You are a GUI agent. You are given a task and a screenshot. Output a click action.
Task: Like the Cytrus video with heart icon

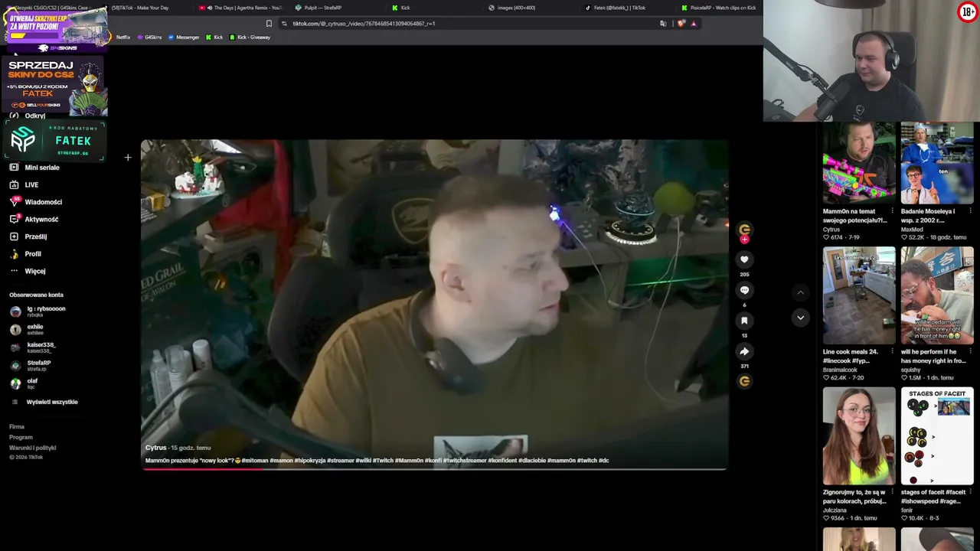point(744,259)
